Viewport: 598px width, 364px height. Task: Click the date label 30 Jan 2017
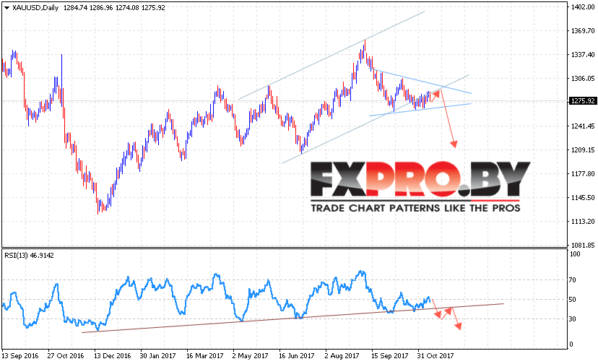point(158,355)
